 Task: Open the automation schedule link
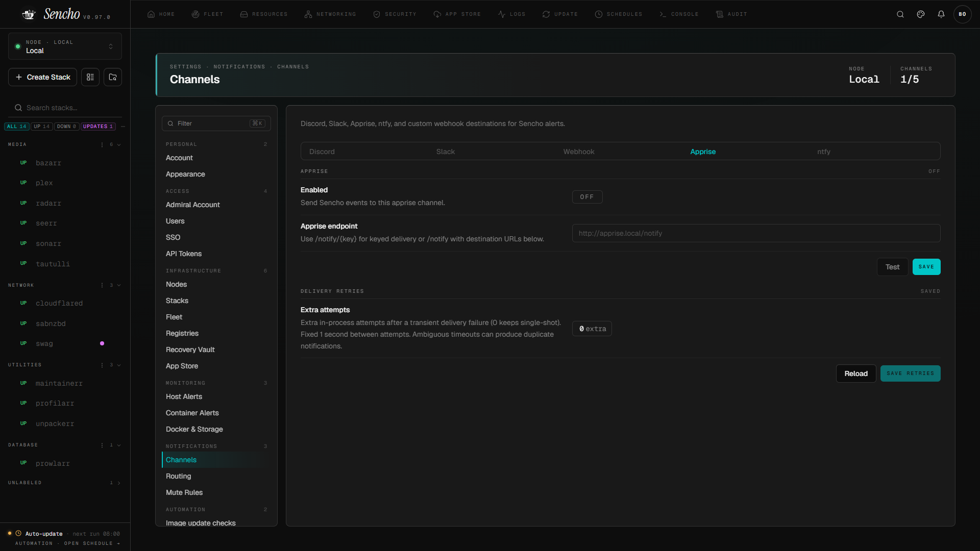pos(68,543)
